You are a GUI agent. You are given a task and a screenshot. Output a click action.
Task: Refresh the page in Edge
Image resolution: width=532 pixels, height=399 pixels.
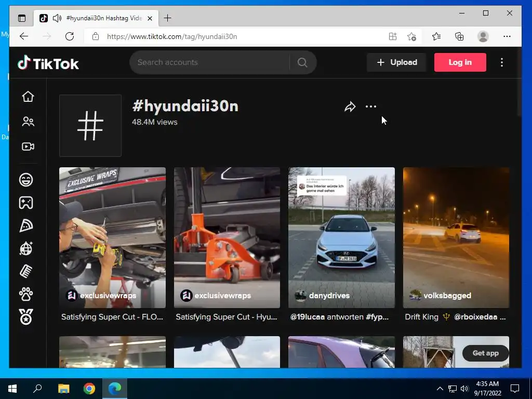click(x=70, y=36)
